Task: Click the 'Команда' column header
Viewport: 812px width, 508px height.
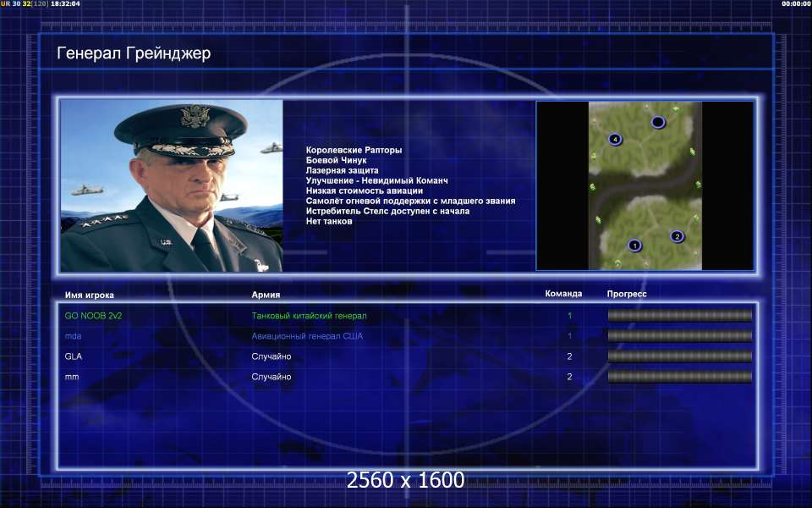Action: 563,294
